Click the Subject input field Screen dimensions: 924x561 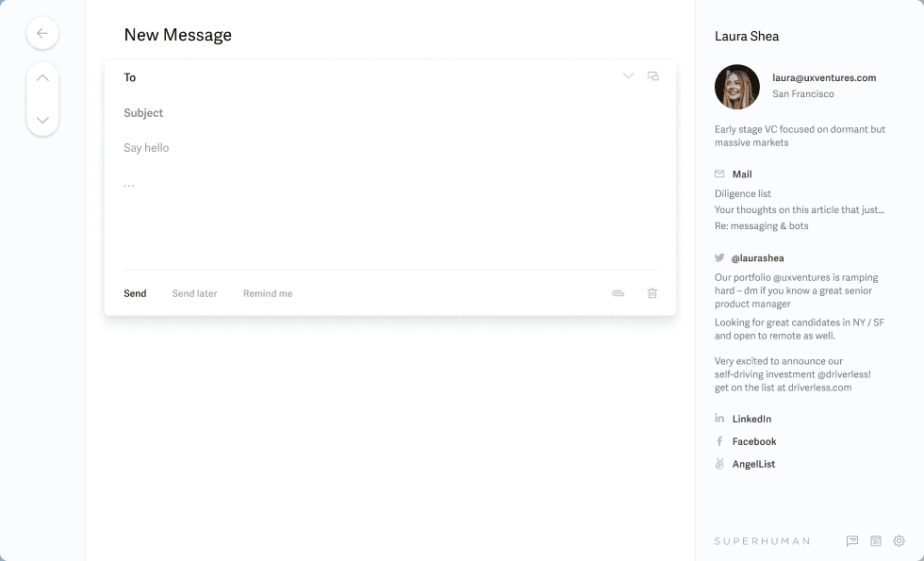click(283, 113)
